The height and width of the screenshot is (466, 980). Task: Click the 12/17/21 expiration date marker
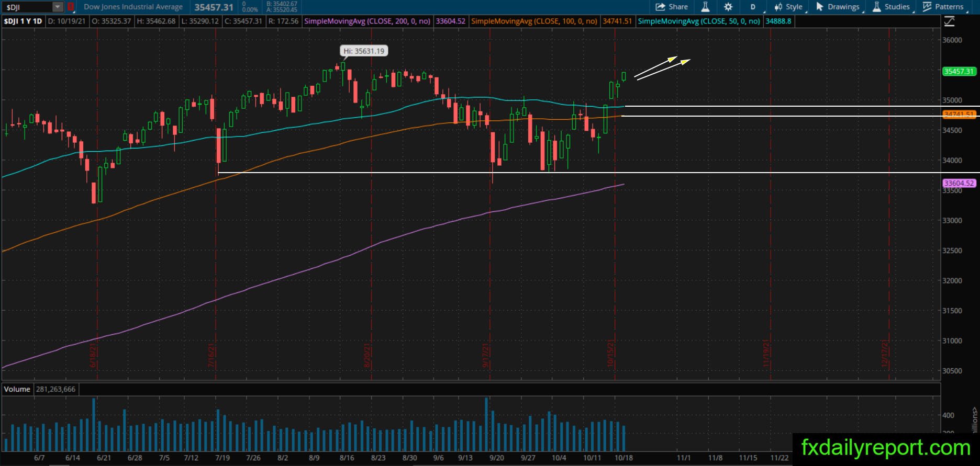[885, 353]
